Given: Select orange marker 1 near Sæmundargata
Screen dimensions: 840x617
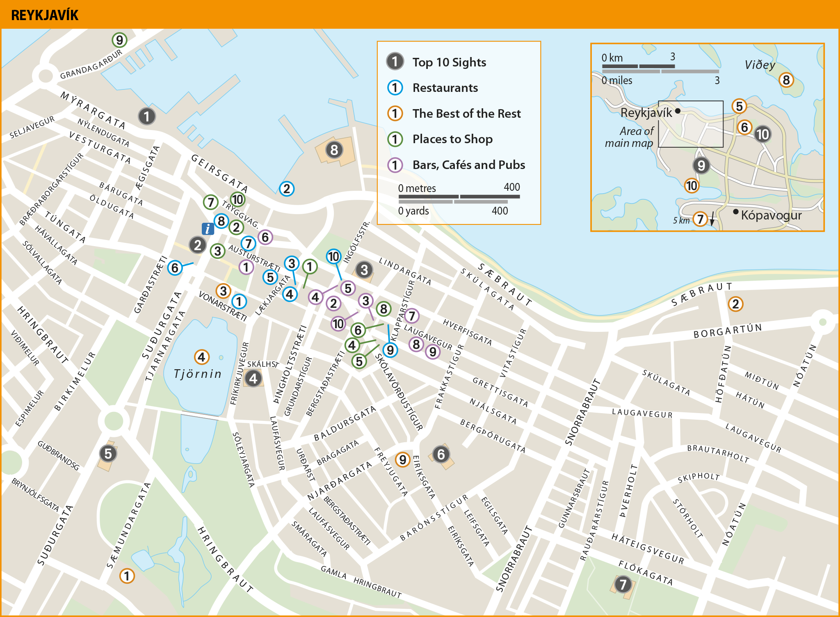Looking at the screenshot, I should tap(127, 576).
